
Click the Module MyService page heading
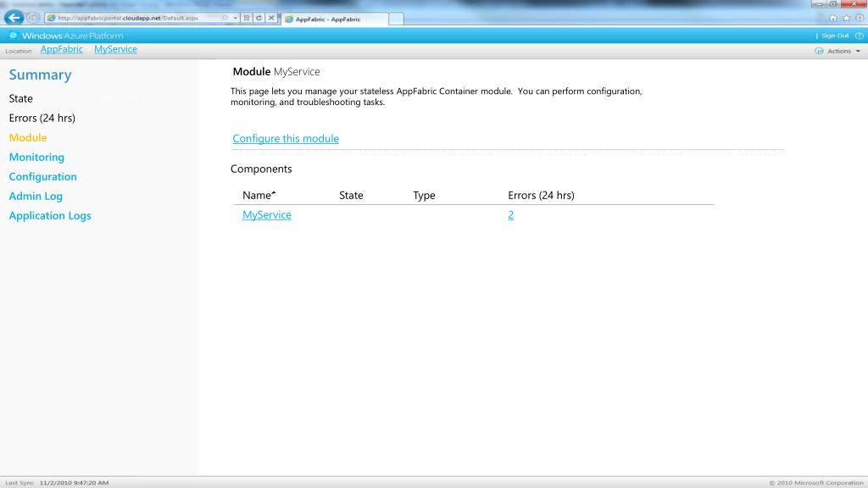[x=276, y=72]
